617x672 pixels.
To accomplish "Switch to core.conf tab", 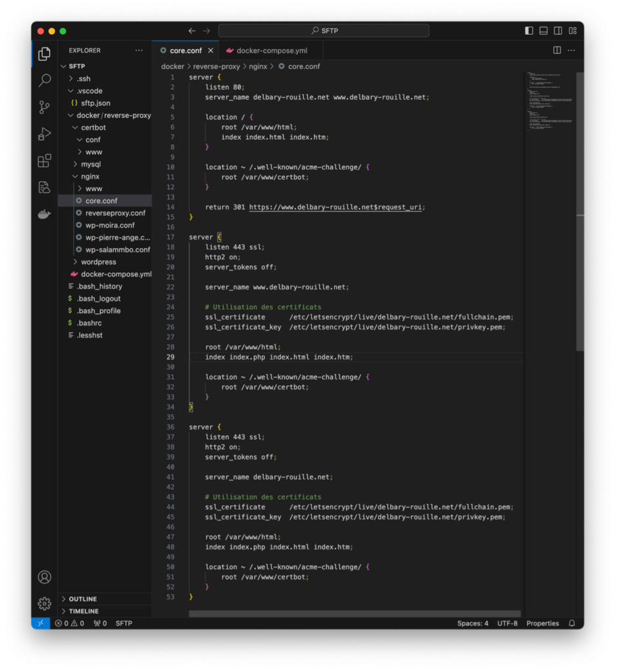I will pyautogui.click(x=185, y=51).
